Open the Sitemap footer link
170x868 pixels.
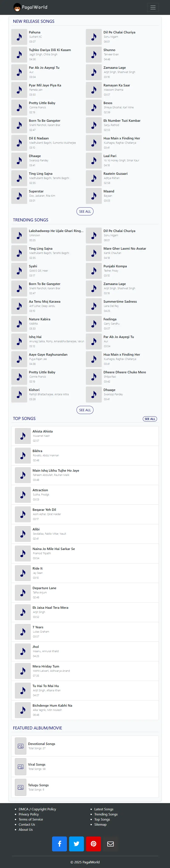pos(100,825)
